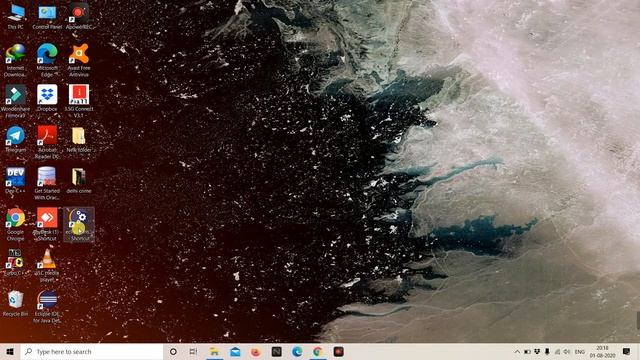The width and height of the screenshot is (640, 360).
Task: Select the Recycle Bin desktop icon
Action: 16,303
